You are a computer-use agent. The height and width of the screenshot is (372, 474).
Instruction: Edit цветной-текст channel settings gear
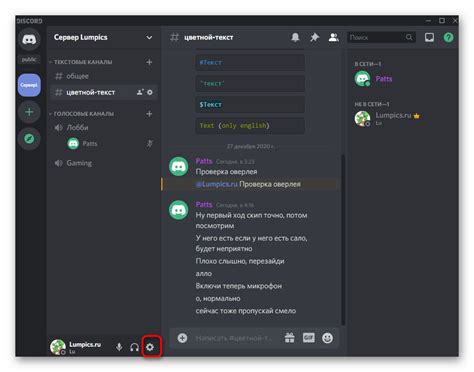tap(150, 92)
